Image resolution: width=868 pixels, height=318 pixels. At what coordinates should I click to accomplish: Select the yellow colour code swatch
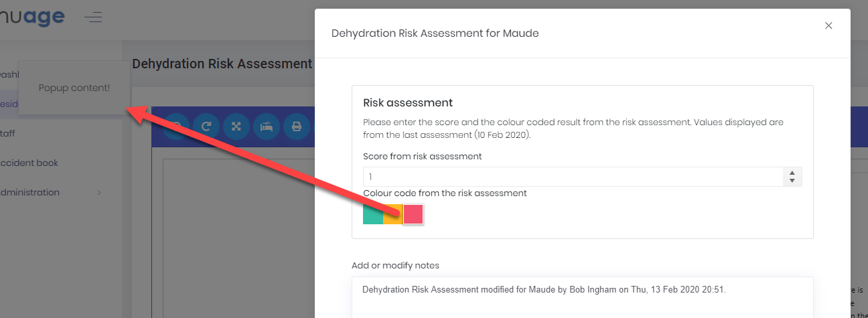392,214
